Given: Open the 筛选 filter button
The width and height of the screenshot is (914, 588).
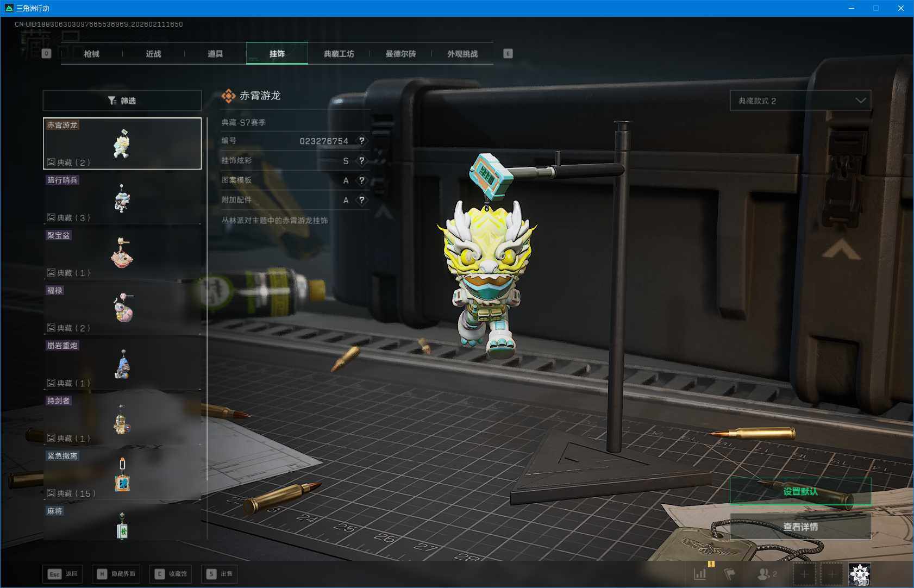Looking at the screenshot, I should click(x=122, y=101).
